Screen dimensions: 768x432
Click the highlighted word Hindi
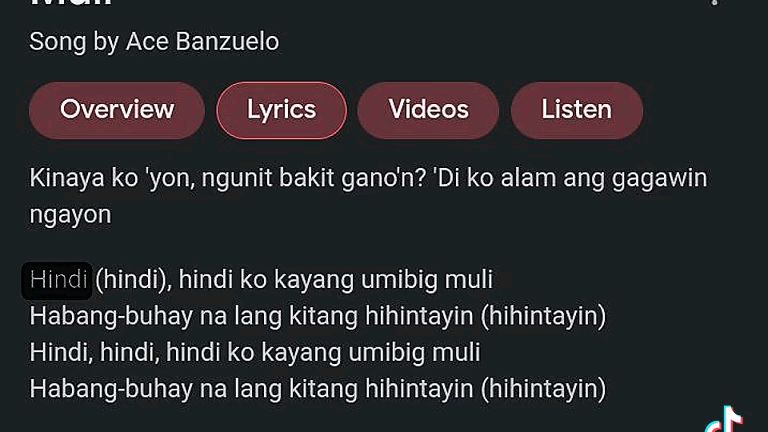(57, 280)
